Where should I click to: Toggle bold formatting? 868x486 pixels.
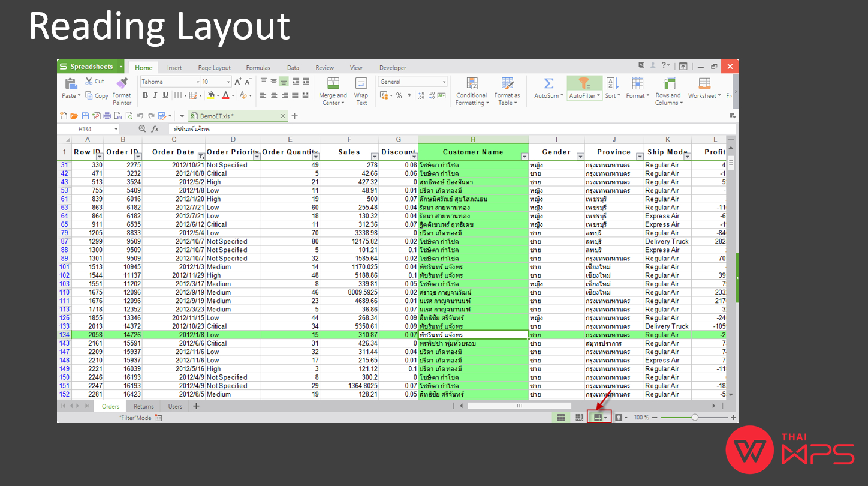(x=145, y=95)
